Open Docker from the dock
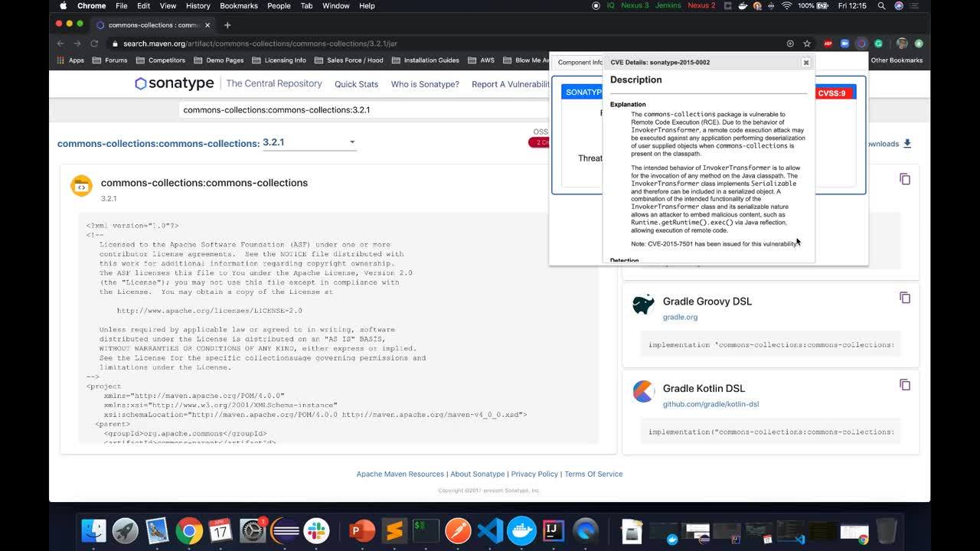Image resolution: width=980 pixels, height=551 pixels. coord(522,530)
